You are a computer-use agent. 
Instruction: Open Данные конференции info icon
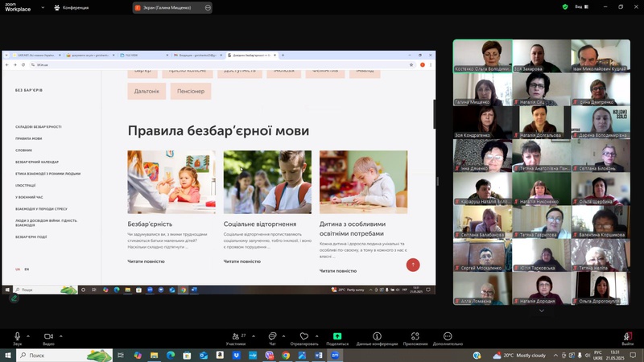(x=377, y=336)
